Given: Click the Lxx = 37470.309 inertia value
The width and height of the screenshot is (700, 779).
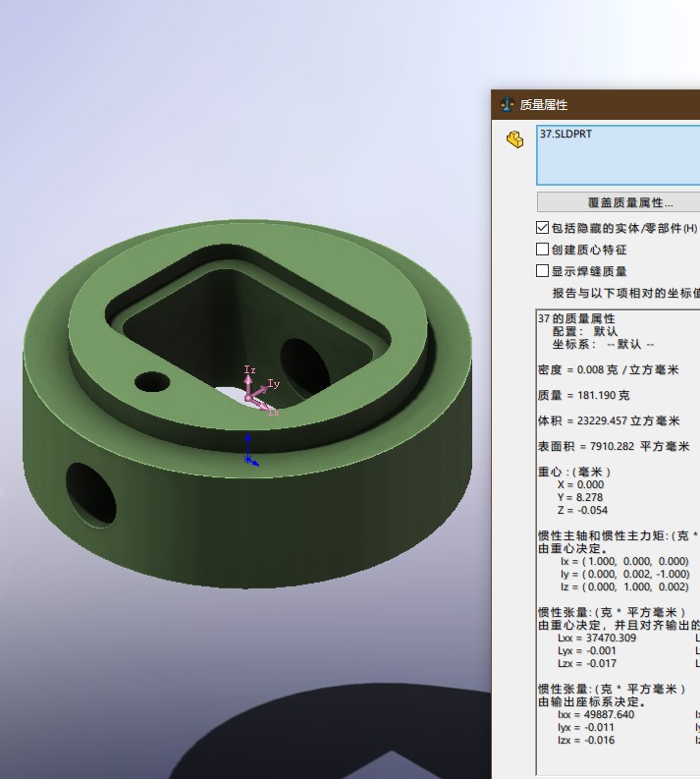Looking at the screenshot, I should (596, 638).
